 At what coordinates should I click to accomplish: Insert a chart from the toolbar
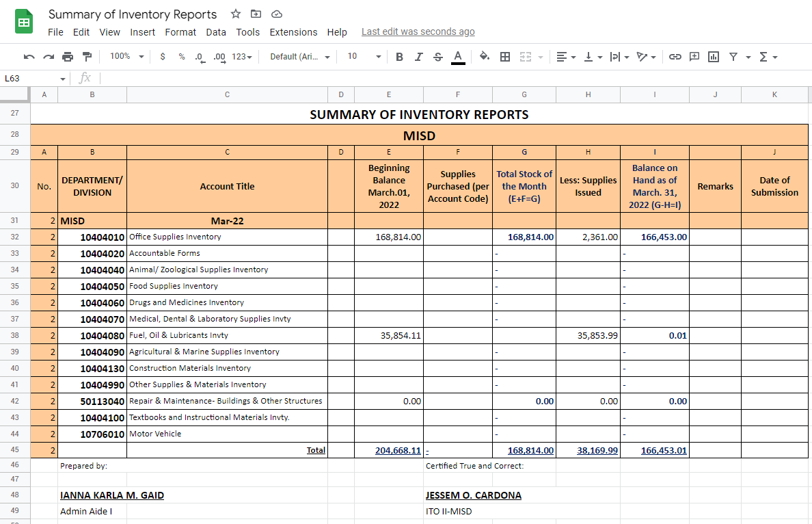pos(714,57)
